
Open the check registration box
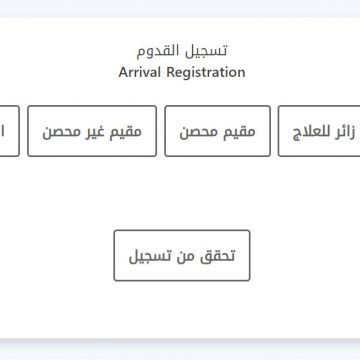coord(182,255)
